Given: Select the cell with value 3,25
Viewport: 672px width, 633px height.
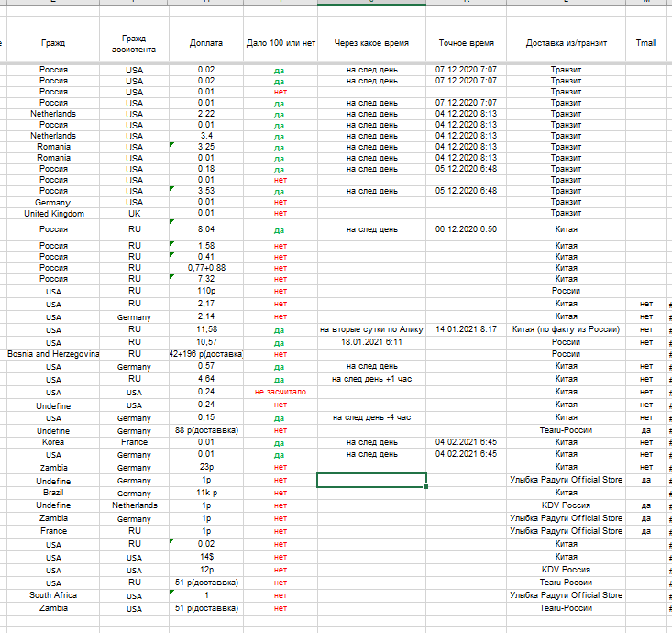Looking at the screenshot, I should click(x=206, y=147).
